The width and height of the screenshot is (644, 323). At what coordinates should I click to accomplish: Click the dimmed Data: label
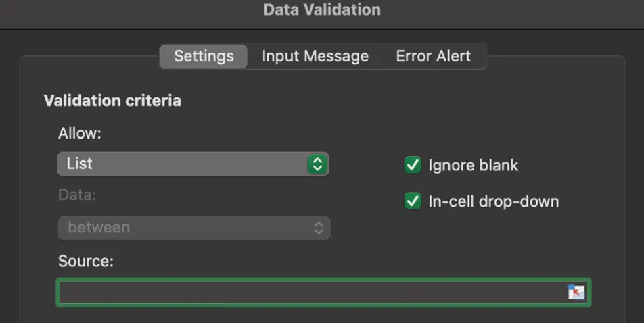77,195
